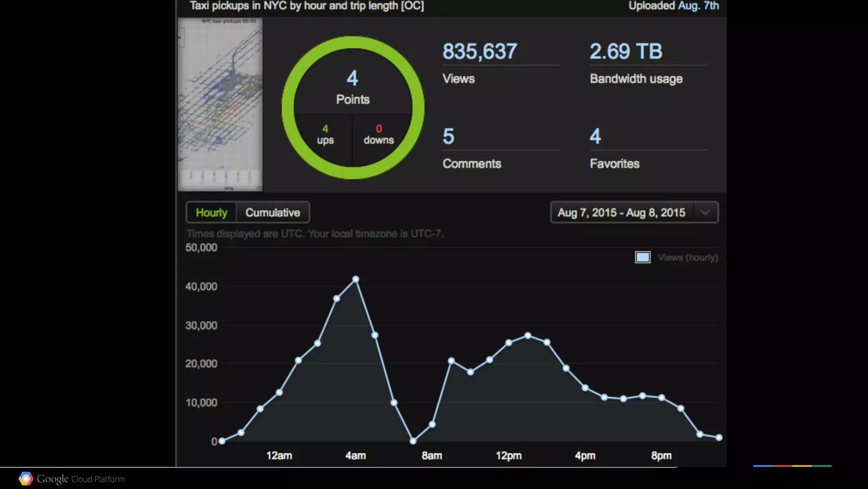This screenshot has height=489, width=868.
Task: Click the last data point on chart's right edge
Action: (x=719, y=437)
